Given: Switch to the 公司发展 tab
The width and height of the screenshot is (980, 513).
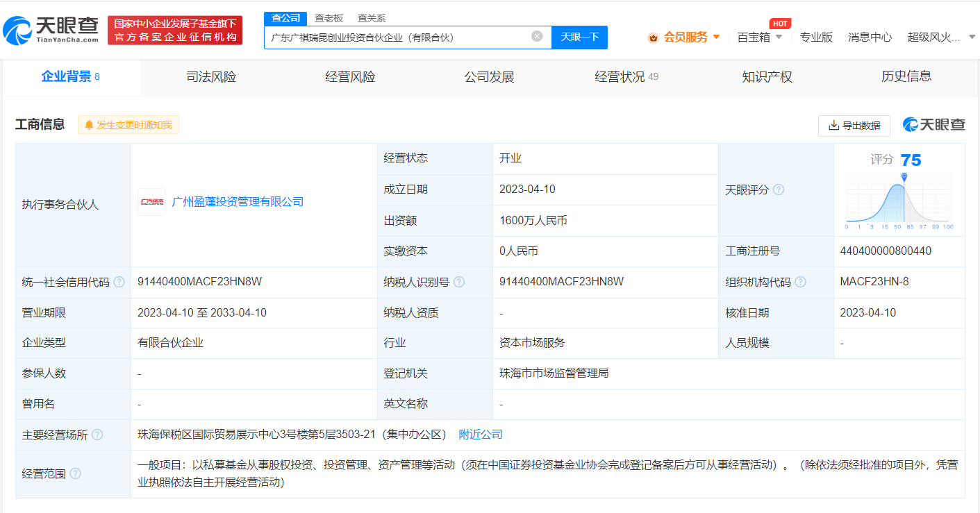Looking at the screenshot, I should point(489,77).
